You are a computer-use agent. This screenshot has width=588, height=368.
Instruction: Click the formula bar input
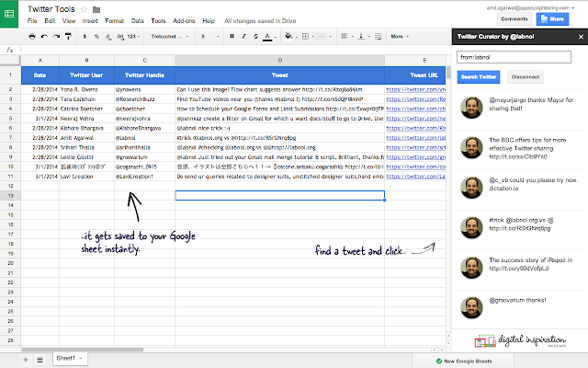235,50
